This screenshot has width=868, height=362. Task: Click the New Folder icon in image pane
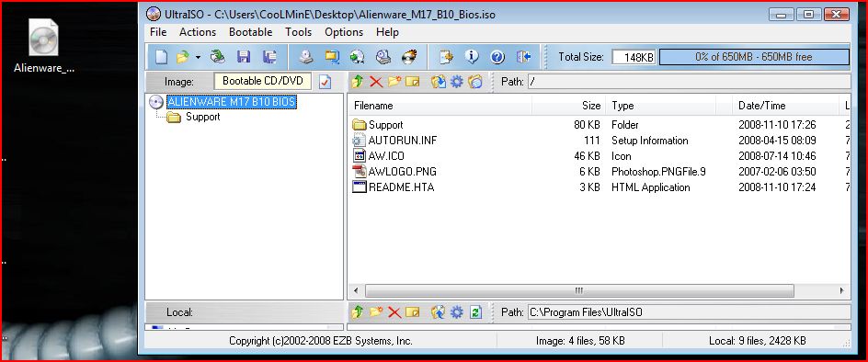[x=394, y=82]
